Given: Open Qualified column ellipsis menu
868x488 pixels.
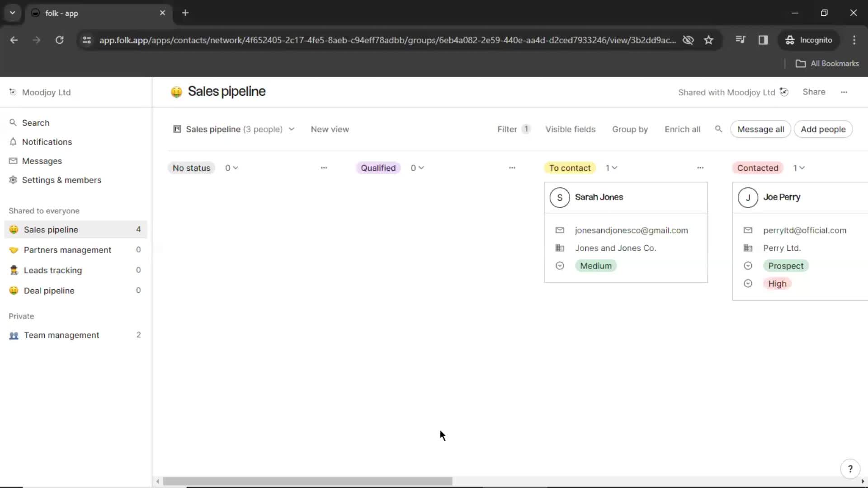Looking at the screenshot, I should click(512, 168).
